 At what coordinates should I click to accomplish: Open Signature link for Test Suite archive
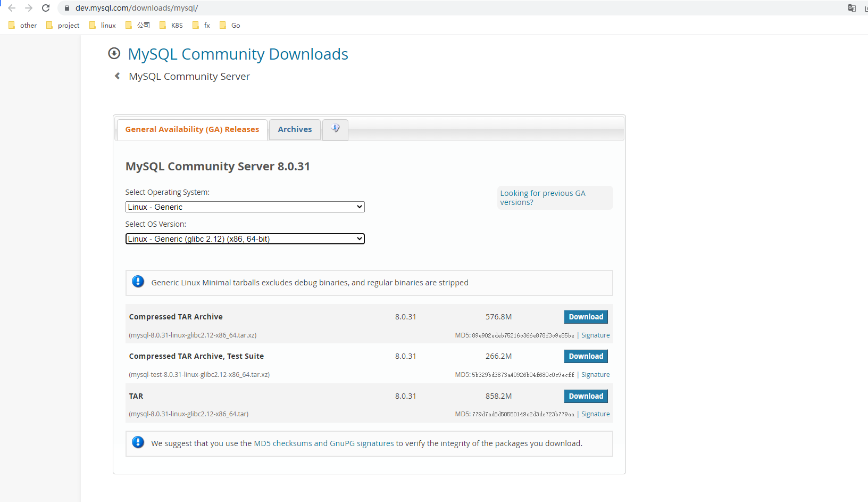click(595, 375)
